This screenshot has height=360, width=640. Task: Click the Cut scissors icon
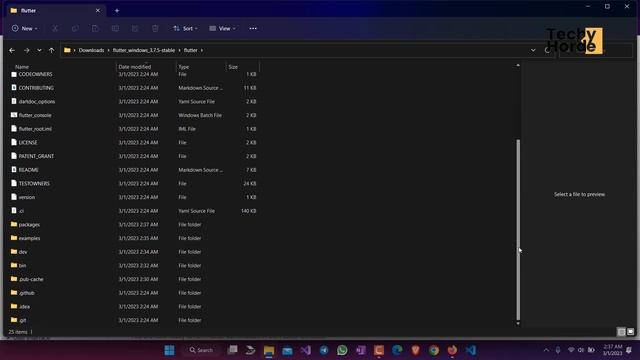[x=55, y=29]
